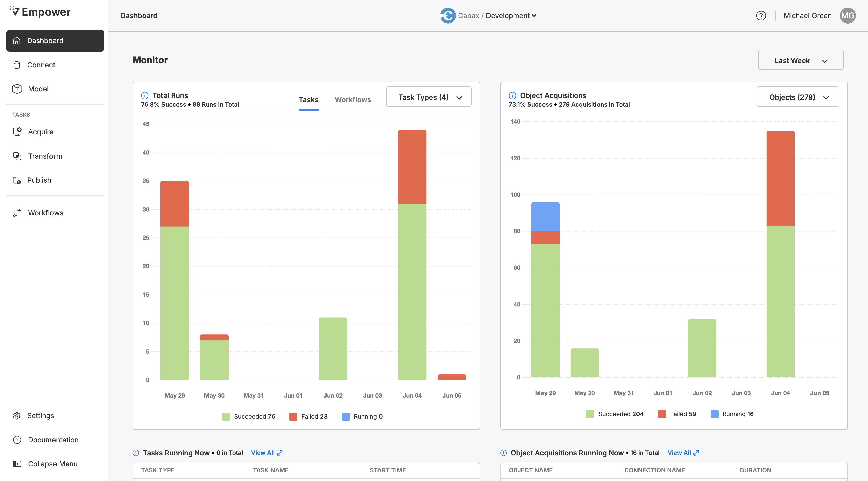Open the Model cube icon

[17, 89]
